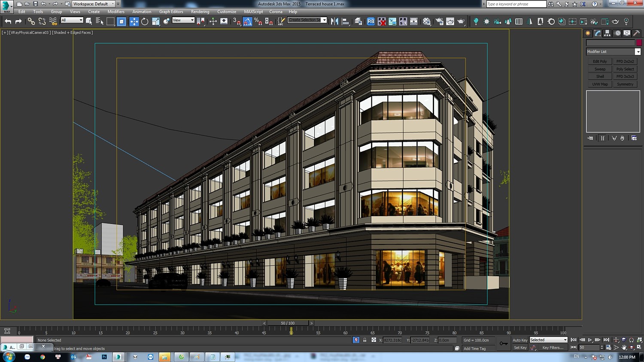Open the Selected key filter dropdown
Screen dimensions: 644x362
point(548,340)
